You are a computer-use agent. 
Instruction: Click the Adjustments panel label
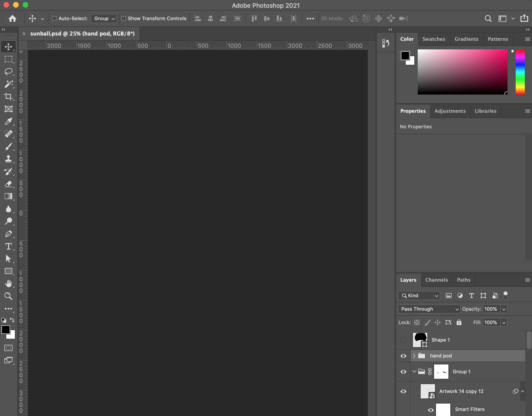pyautogui.click(x=450, y=111)
